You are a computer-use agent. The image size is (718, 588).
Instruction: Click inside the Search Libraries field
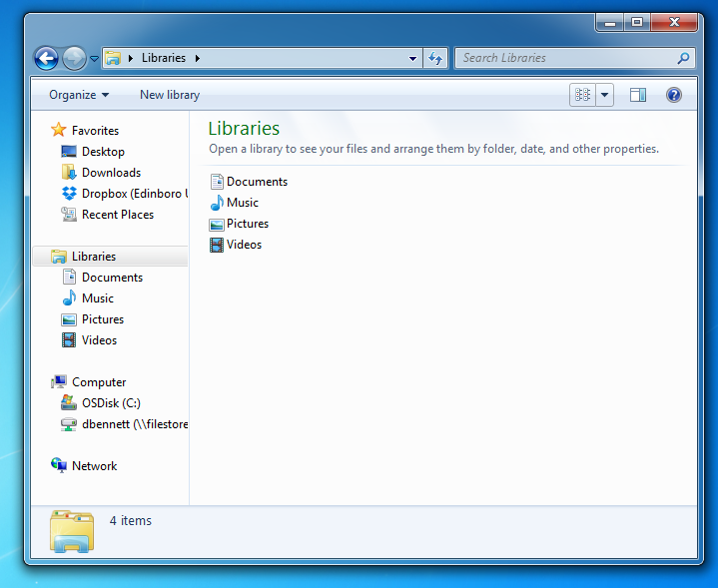coord(567,58)
